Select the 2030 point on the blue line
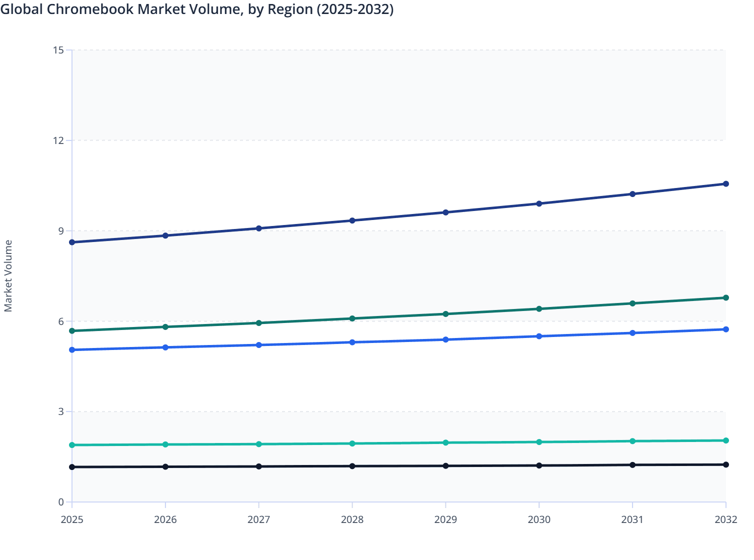 click(539, 336)
